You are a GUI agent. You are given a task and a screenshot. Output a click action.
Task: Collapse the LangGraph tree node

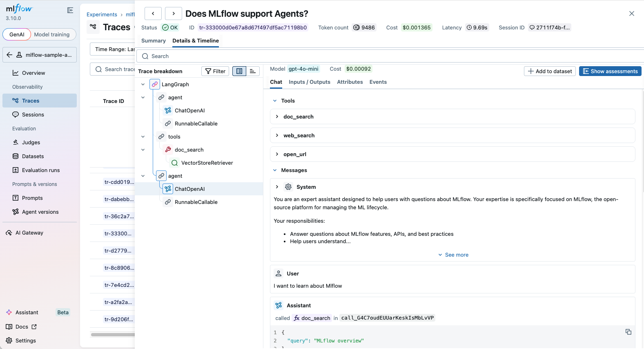click(143, 84)
